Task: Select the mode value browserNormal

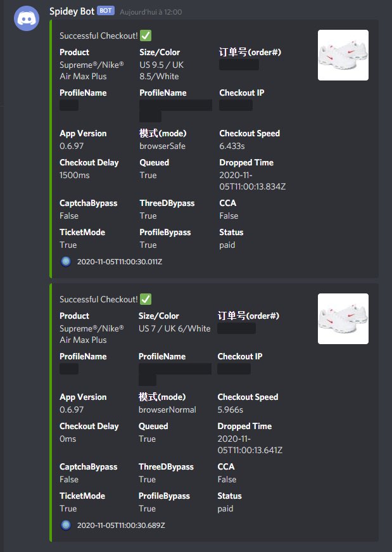Action: [x=167, y=409]
